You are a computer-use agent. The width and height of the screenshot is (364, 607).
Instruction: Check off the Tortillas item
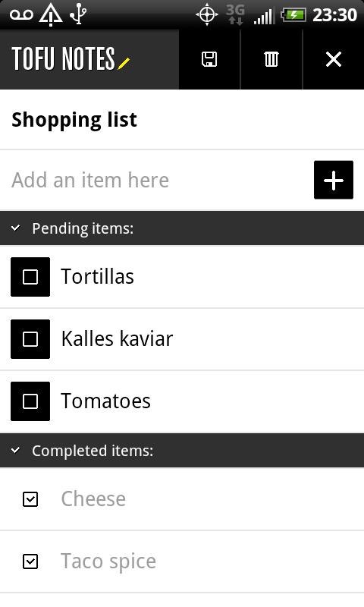pos(30,277)
